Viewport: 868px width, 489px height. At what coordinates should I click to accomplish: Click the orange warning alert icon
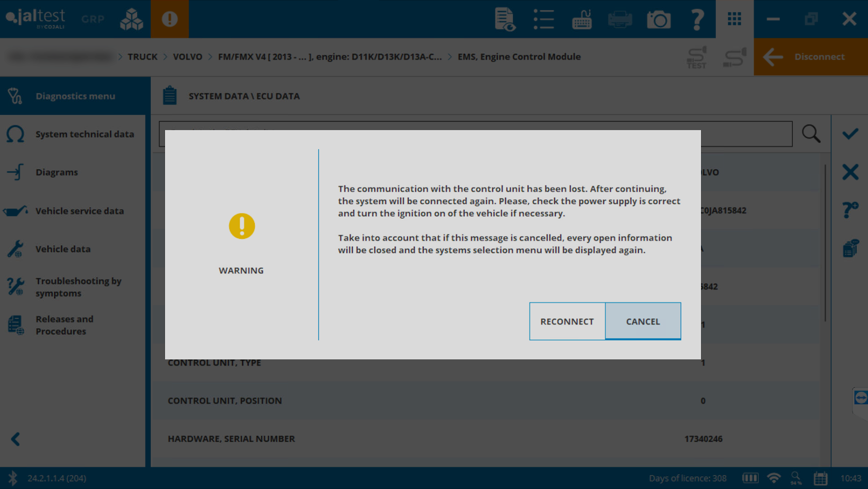click(x=169, y=19)
